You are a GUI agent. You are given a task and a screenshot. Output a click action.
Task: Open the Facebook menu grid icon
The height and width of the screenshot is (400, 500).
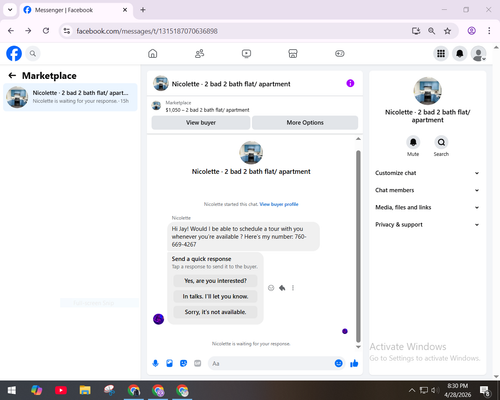(x=441, y=53)
